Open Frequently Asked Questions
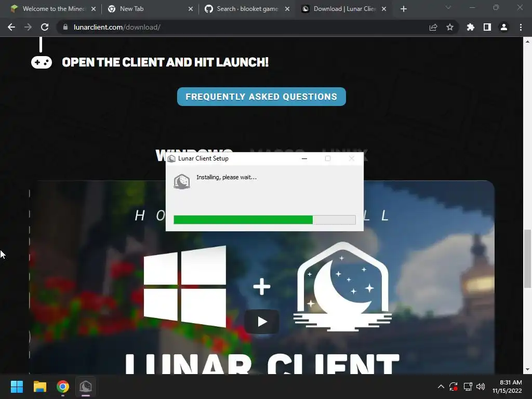532x399 pixels. pyautogui.click(x=261, y=97)
